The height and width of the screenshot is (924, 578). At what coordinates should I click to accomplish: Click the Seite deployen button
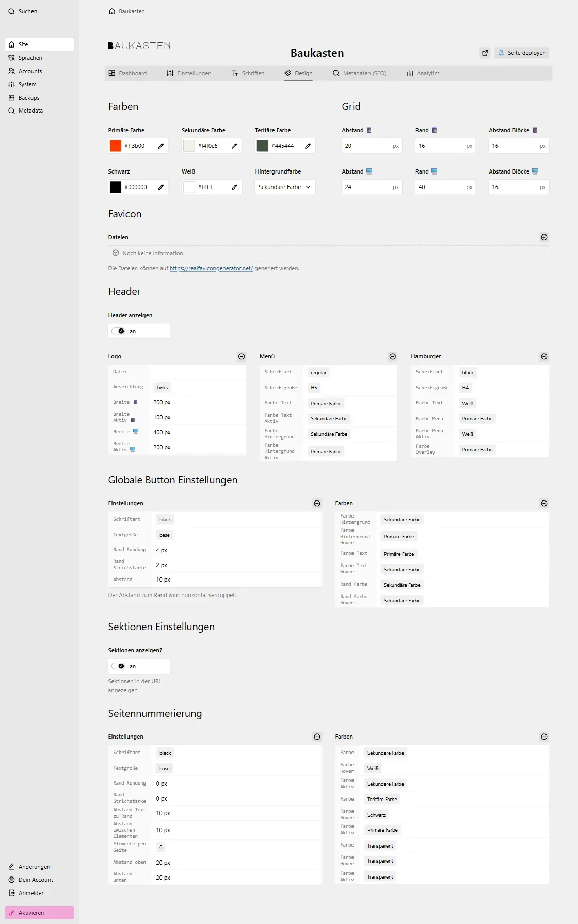pyautogui.click(x=522, y=53)
